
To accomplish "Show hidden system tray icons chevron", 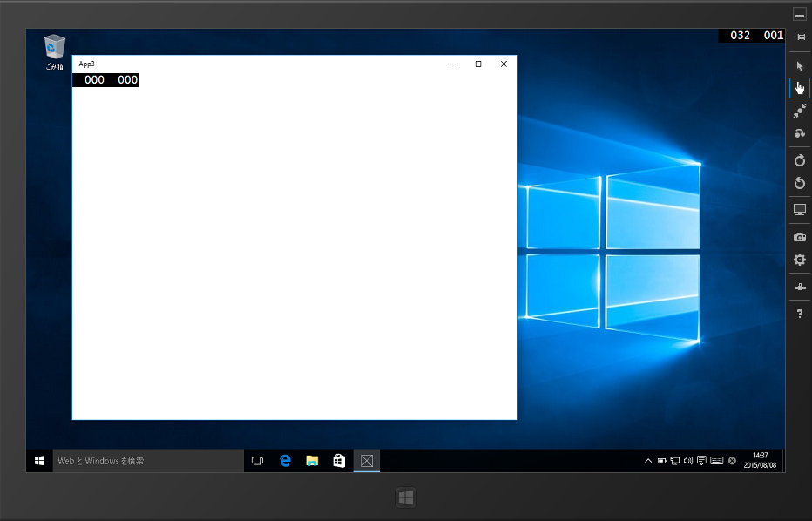I will (647, 460).
